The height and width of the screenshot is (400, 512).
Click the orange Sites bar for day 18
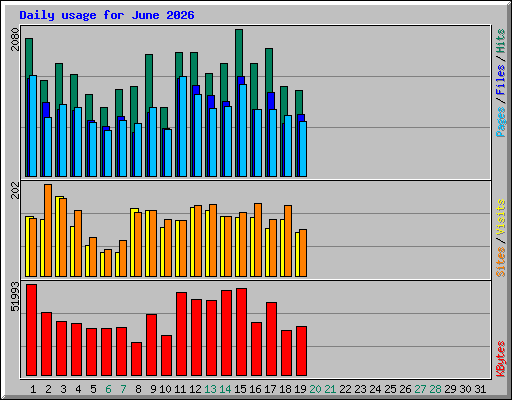(x=288, y=241)
